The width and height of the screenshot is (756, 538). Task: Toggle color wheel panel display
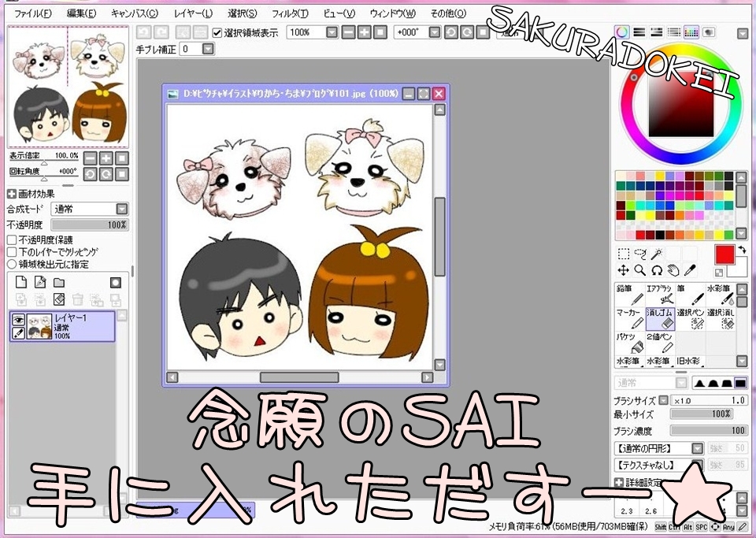coord(622,32)
